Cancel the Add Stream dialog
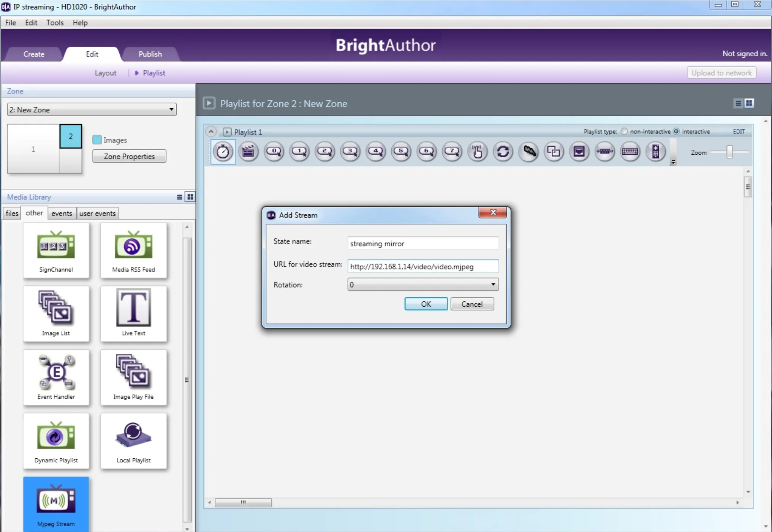The height and width of the screenshot is (532, 772). point(472,304)
